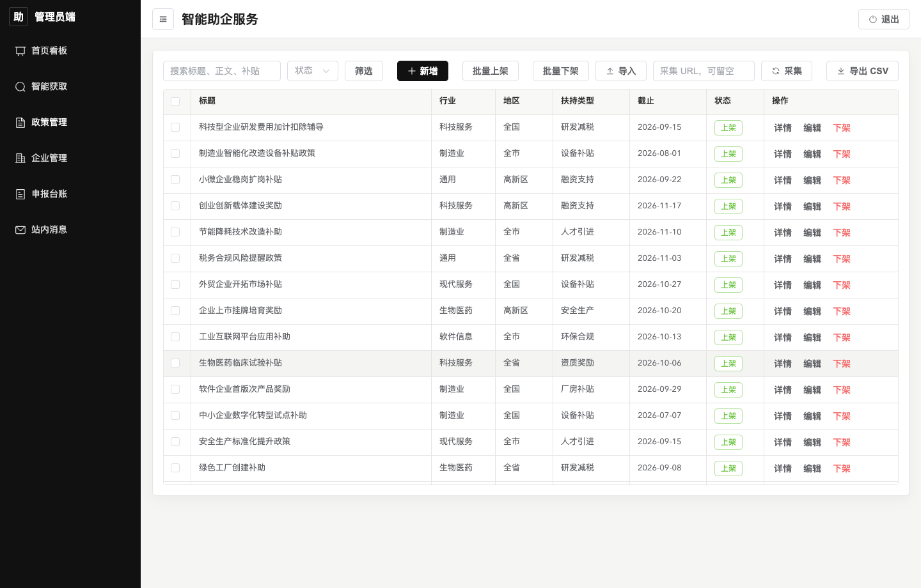Toggle the select-all checkbox in table header

[175, 101]
